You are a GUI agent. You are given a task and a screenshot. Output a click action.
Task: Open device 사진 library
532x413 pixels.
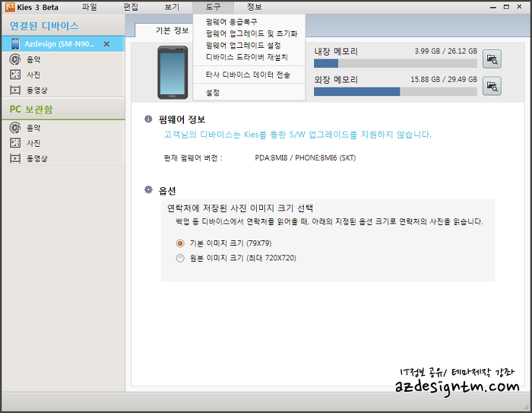[33, 75]
